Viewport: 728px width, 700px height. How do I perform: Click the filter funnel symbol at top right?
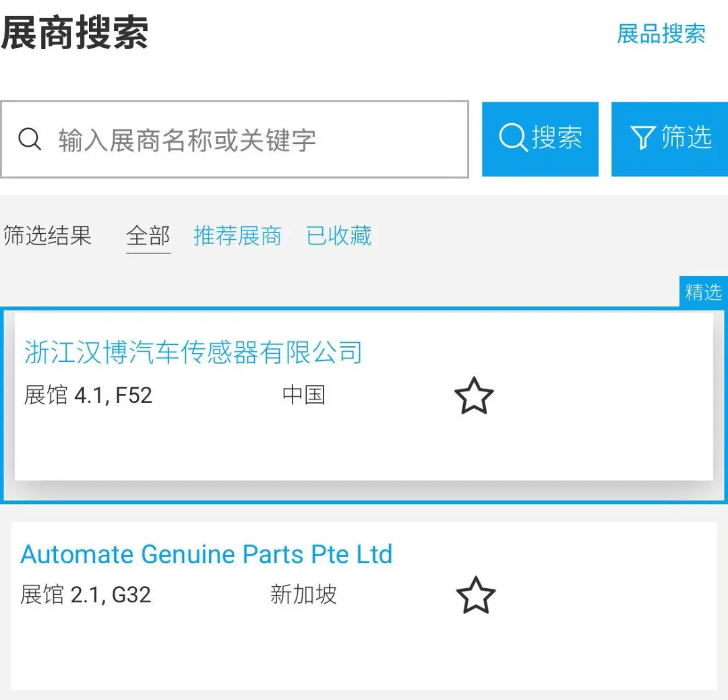tap(645, 137)
